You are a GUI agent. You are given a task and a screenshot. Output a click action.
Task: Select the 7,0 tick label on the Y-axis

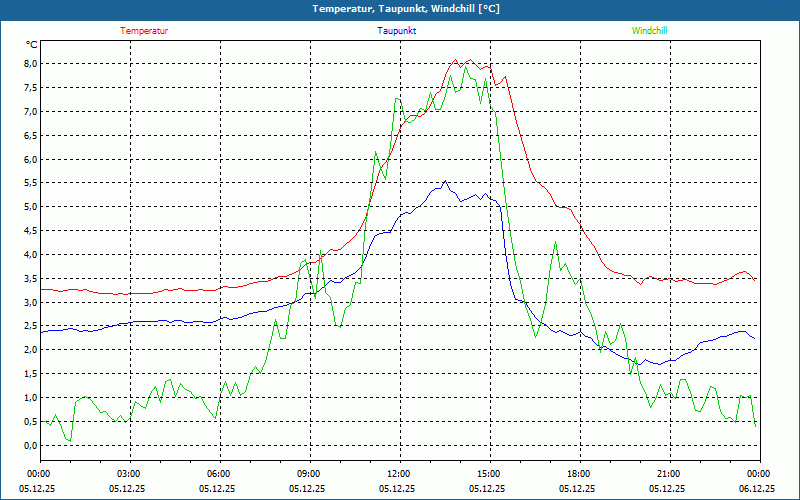coord(30,111)
